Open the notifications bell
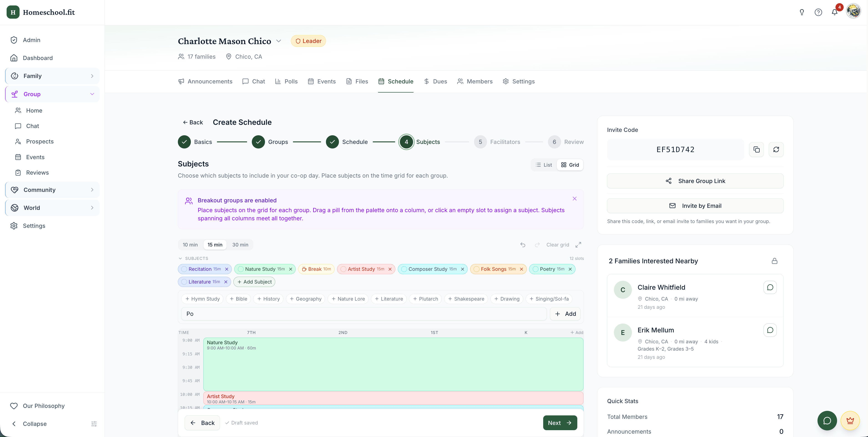Viewport: 868px width, 437px height. 834,13
